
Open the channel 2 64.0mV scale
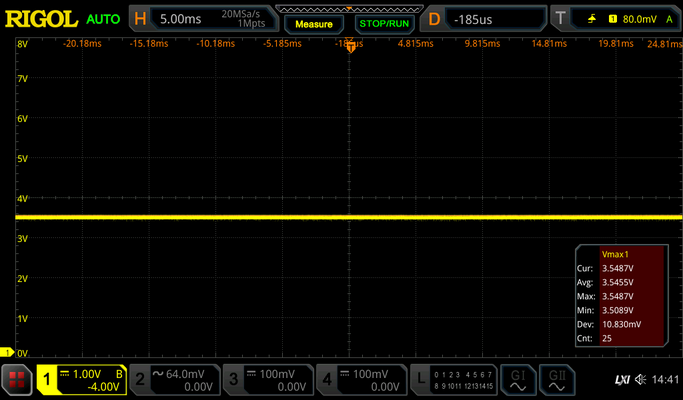tap(185, 374)
